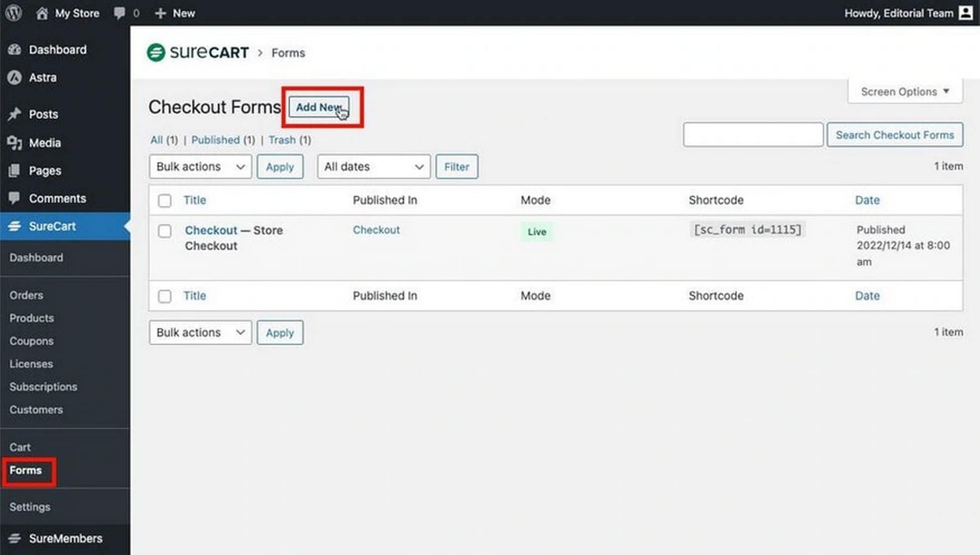980x555 pixels.
Task: Click the SureCart logo in breadcrumb
Action: pos(198,52)
